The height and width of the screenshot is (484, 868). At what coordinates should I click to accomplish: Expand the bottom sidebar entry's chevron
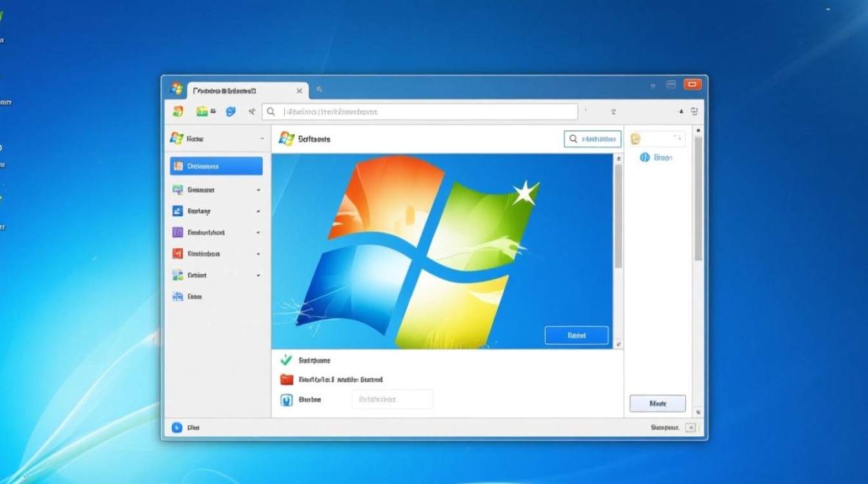[259, 275]
